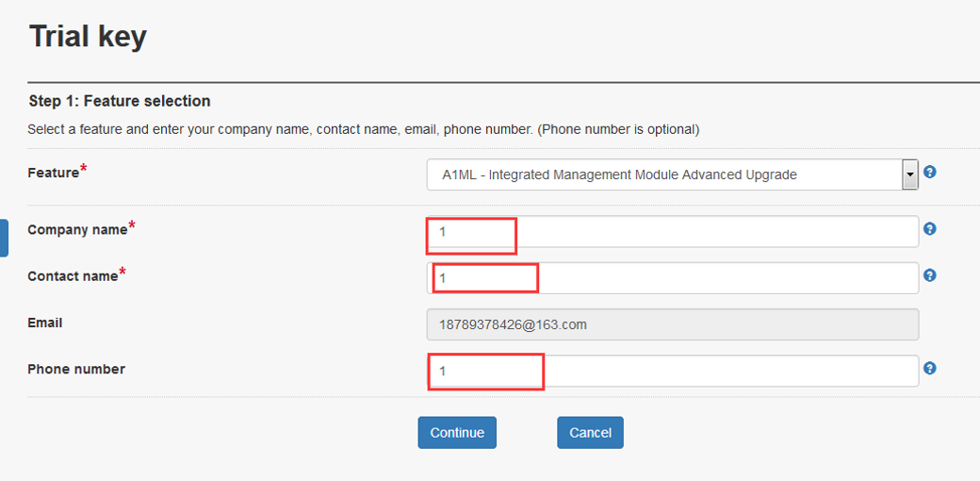Click the Email label text

click(x=44, y=323)
